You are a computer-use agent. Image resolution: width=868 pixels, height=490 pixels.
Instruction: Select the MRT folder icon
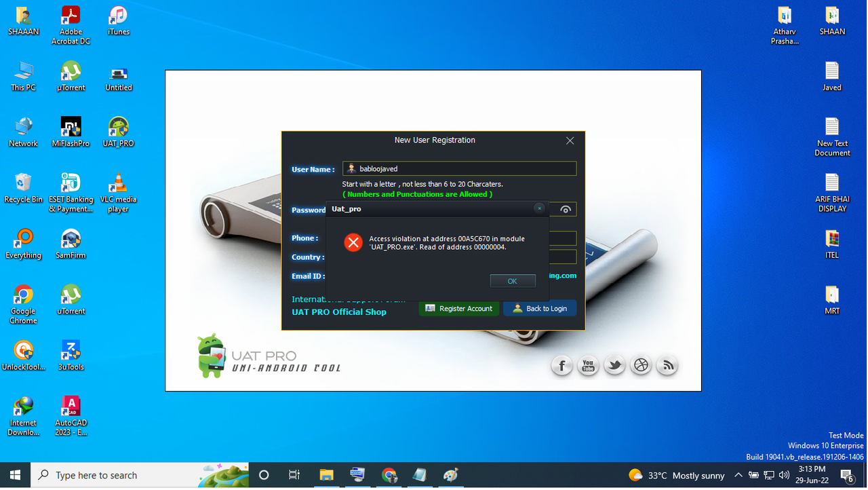(832, 299)
